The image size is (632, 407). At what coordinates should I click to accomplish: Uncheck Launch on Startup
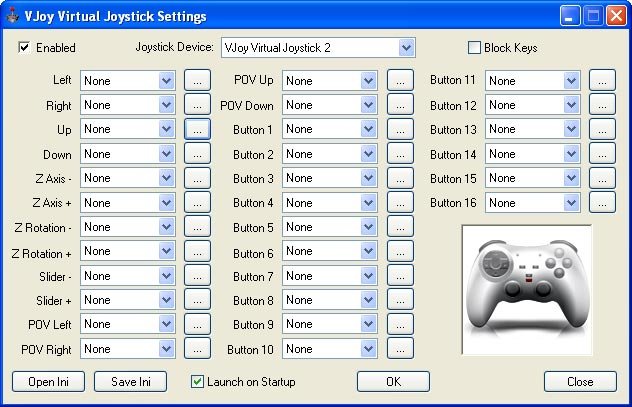click(197, 381)
